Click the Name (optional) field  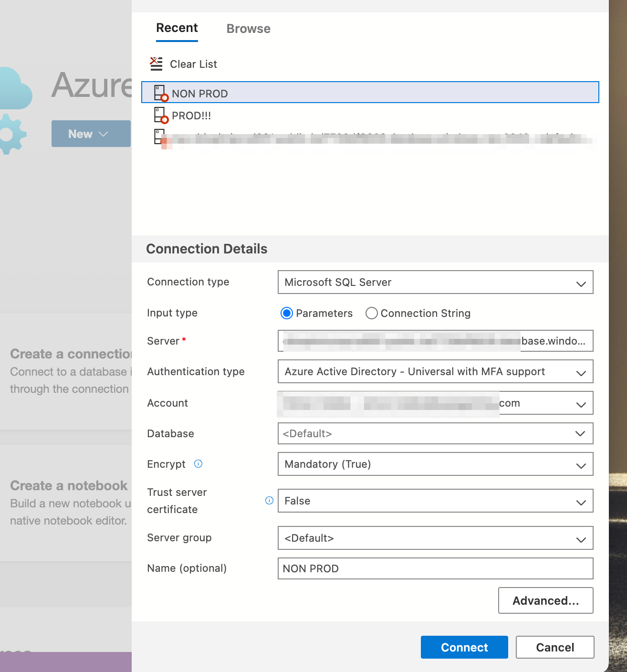(x=436, y=568)
